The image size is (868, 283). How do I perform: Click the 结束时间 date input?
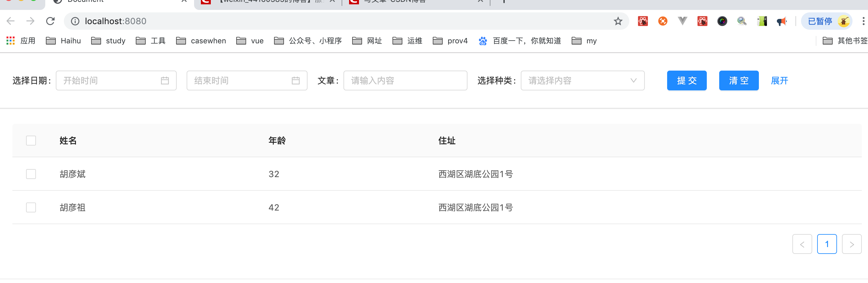pos(247,81)
